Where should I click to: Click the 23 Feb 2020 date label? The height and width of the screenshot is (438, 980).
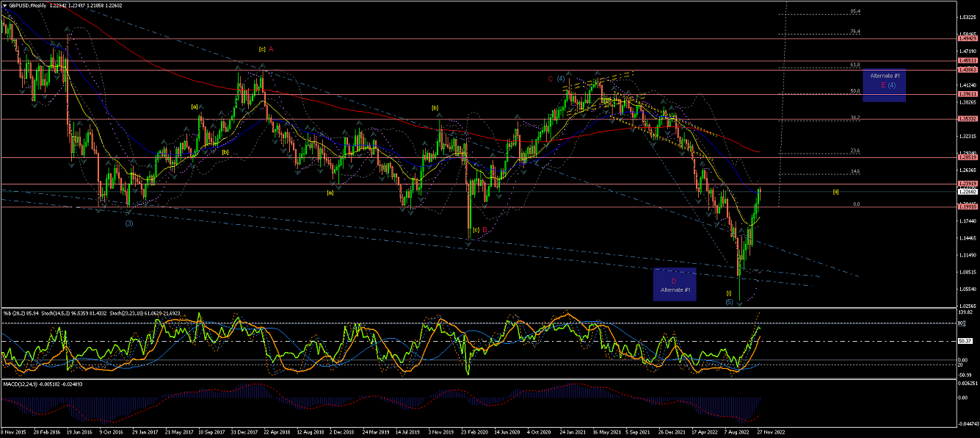(476, 434)
